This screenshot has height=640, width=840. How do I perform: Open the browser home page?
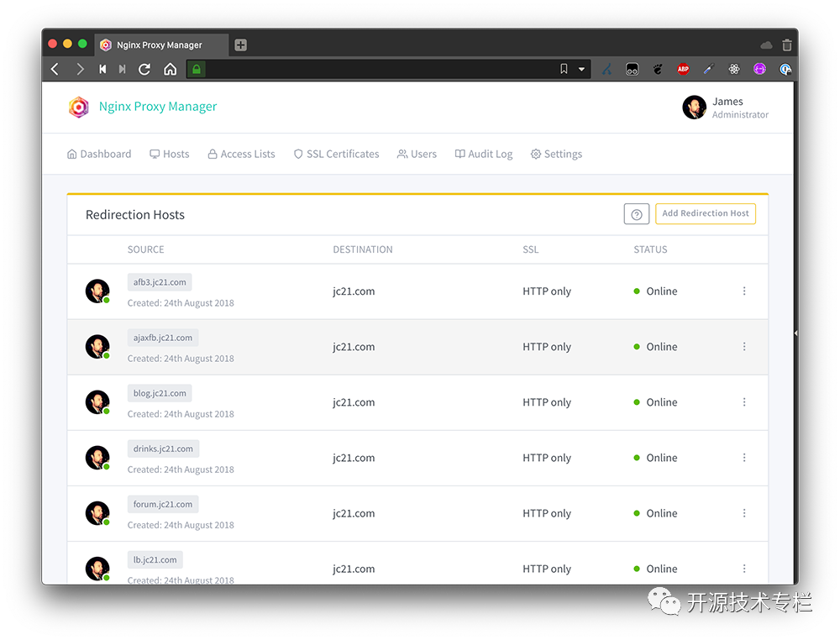170,69
